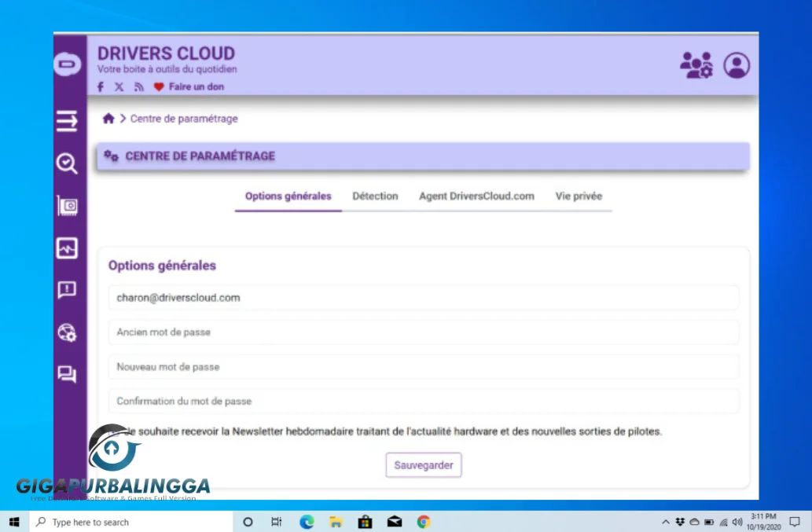Open the hardware detection sidebar icon
Viewport: 812px width, 532px height.
[67, 206]
